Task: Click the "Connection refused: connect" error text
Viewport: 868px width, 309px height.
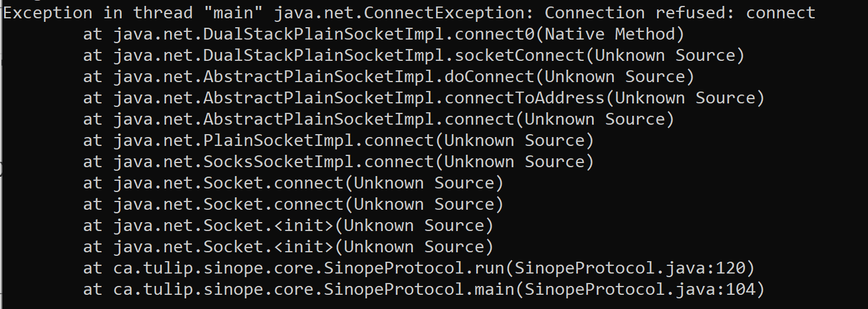Action: (x=680, y=13)
